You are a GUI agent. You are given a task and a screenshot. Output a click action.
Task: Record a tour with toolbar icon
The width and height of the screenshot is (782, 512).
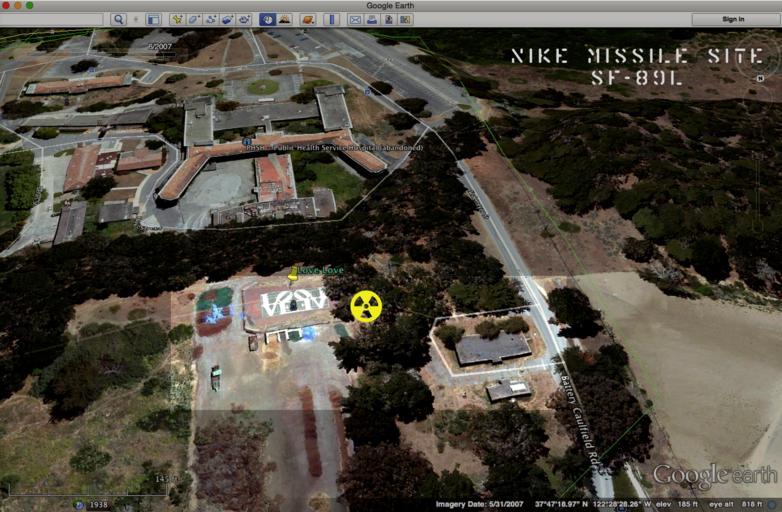click(244, 19)
